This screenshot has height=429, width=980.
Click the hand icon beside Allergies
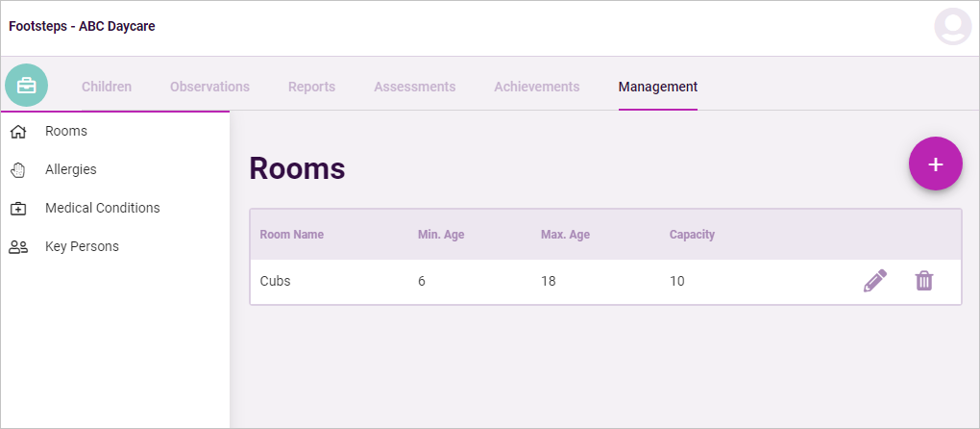[19, 170]
